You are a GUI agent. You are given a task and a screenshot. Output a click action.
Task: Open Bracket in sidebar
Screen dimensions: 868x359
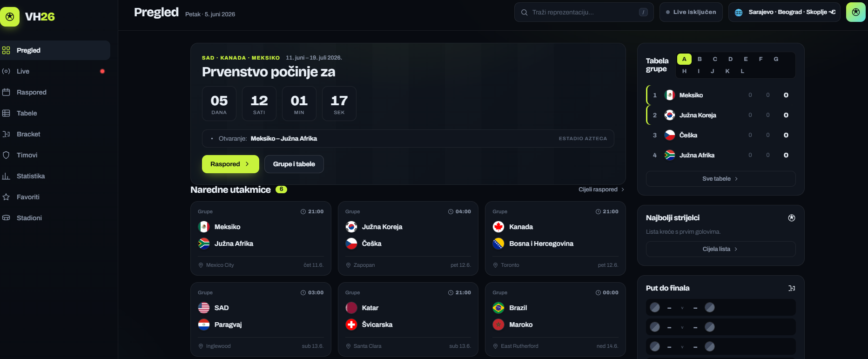55,134
